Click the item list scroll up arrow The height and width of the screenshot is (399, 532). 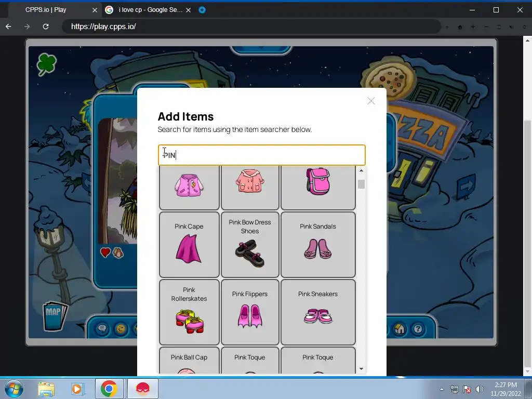click(x=362, y=170)
